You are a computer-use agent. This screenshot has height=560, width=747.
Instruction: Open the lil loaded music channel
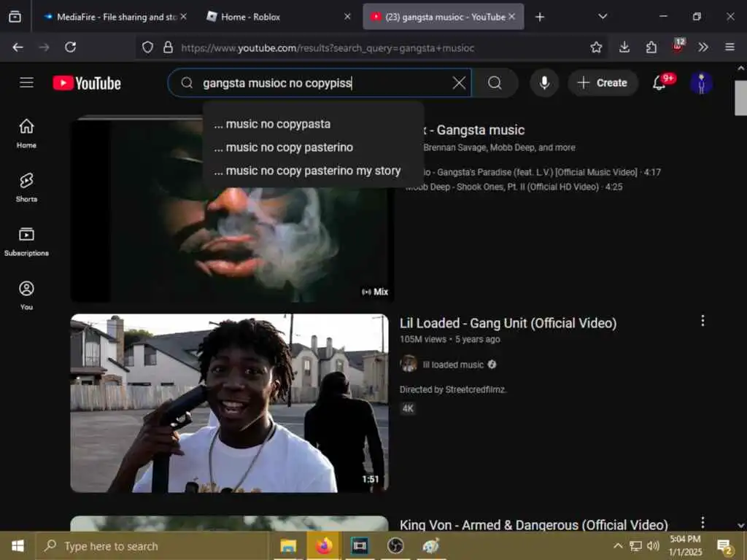coord(453,365)
